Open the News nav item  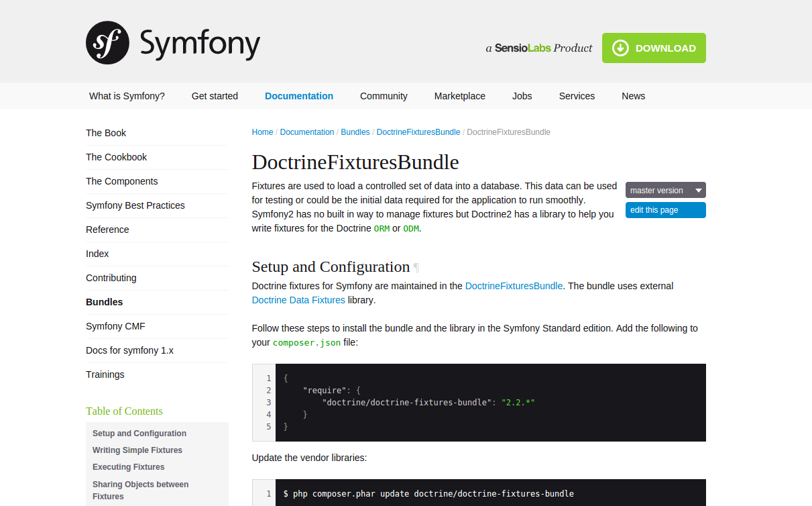coord(633,96)
